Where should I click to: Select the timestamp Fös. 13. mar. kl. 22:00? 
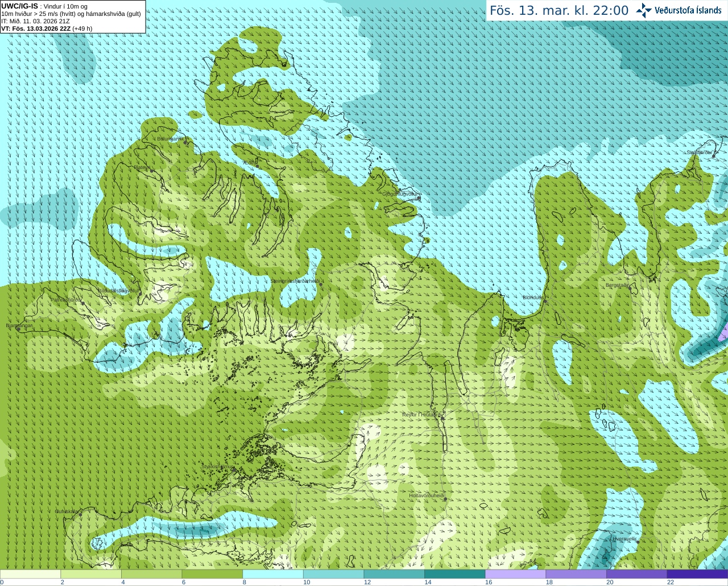(559, 10)
